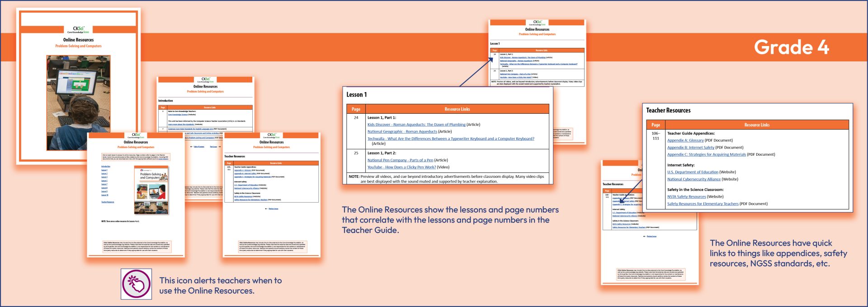Image resolution: width=868 pixels, height=307 pixels.
Task: Click Resource Links header in Lesson 1 table
Action: click(457, 109)
